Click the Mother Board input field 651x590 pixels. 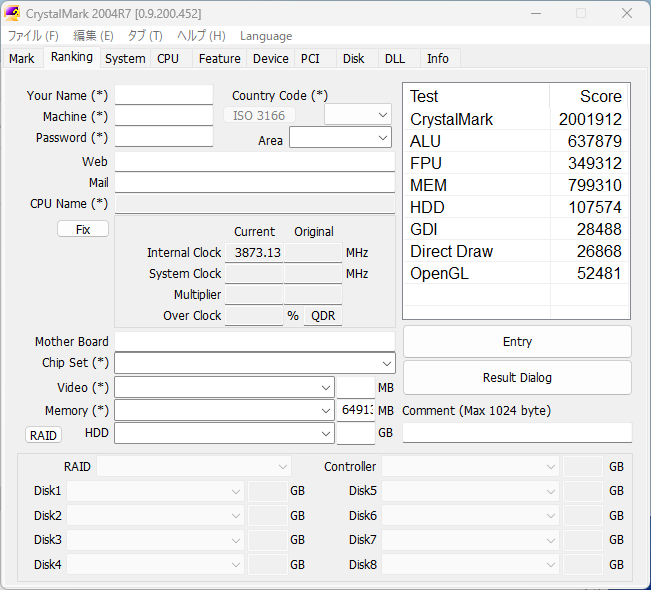pos(255,342)
